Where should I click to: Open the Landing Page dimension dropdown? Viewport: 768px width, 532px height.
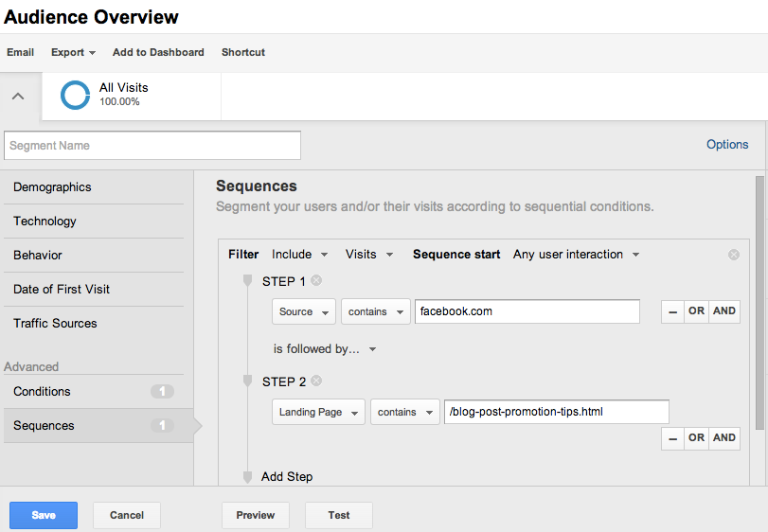[x=318, y=412]
